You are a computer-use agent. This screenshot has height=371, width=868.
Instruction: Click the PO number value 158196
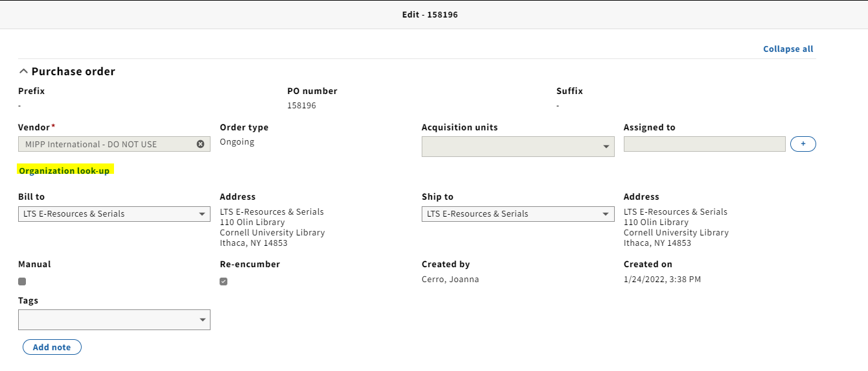pos(302,105)
